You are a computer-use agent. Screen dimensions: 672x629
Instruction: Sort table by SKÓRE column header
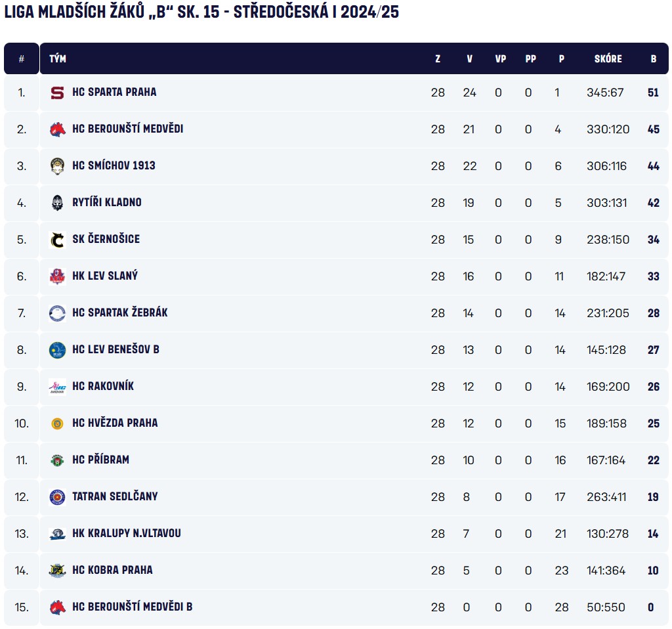(x=608, y=58)
